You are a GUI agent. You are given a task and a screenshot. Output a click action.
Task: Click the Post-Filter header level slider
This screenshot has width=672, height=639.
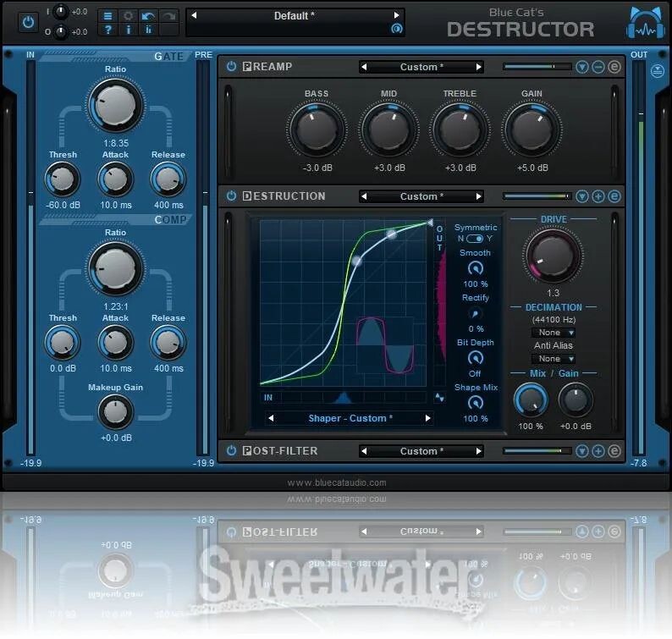click(x=537, y=451)
